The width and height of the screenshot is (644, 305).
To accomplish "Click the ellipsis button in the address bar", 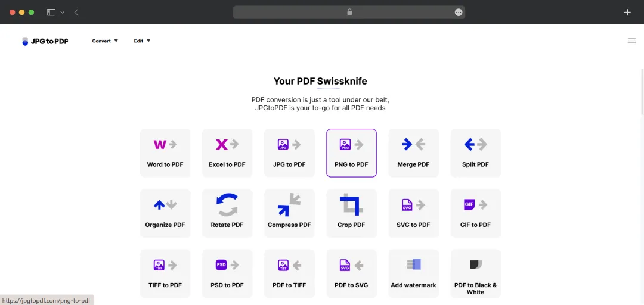I will coord(459,13).
